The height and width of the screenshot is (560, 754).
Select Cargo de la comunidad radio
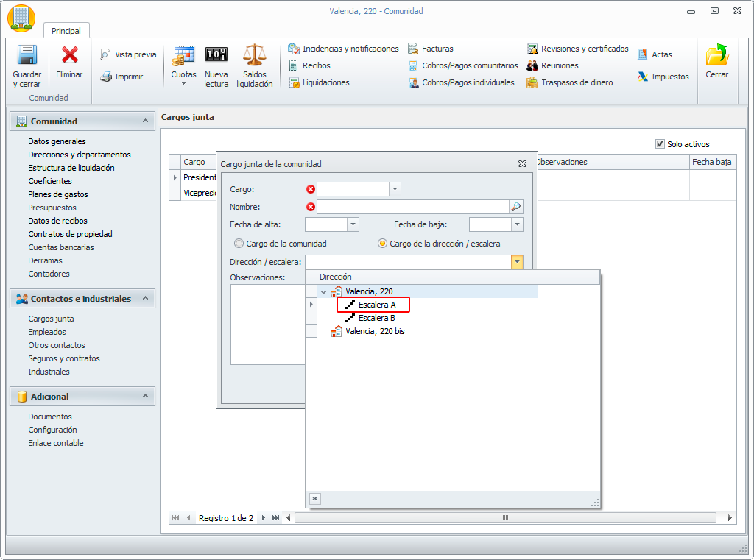point(239,244)
